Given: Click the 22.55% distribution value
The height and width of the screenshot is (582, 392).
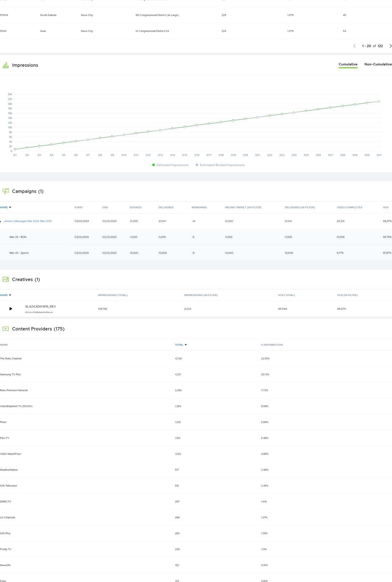Looking at the screenshot, I should tap(265, 358).
